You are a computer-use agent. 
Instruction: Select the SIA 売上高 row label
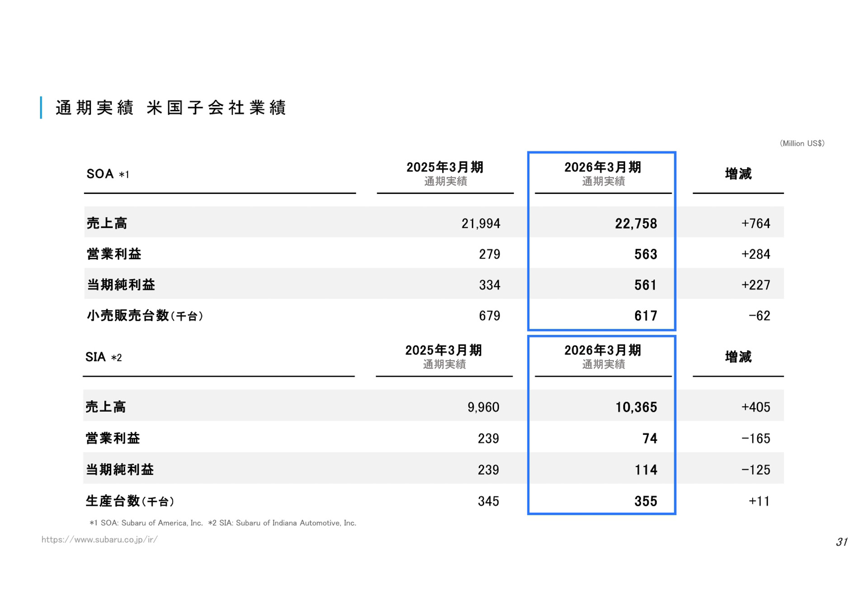tap(106, 406)
